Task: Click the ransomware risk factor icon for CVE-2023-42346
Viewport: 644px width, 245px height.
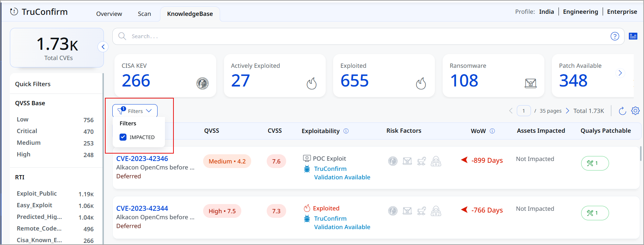Action: pos(407,161)
